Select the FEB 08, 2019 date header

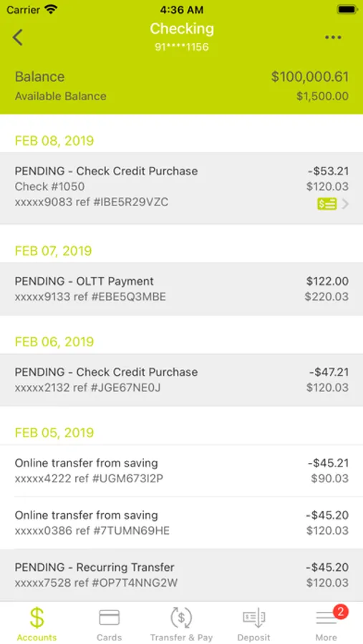point(54,141)
